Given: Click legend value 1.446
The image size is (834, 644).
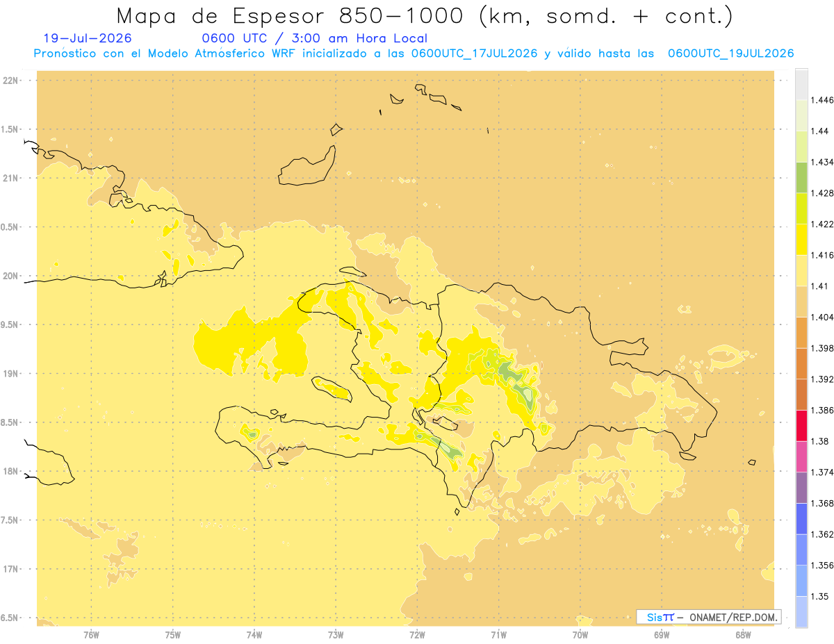Looking at the screenshot, I should click(821, 100).
